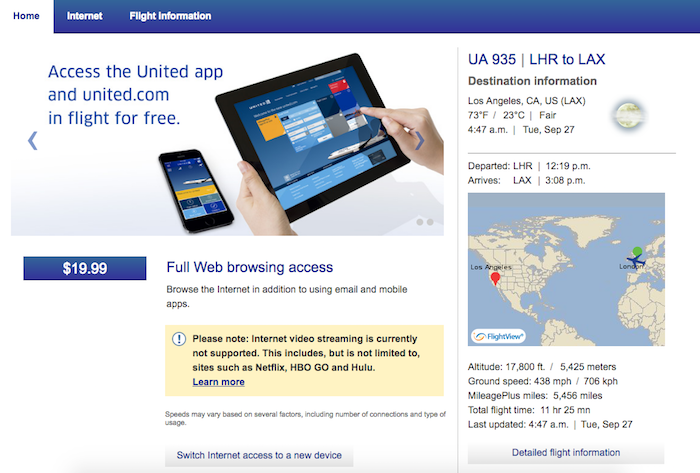
Task: Click 'Departed: LHR | 12:19 p.m.' text
Action: pos(529,166)
